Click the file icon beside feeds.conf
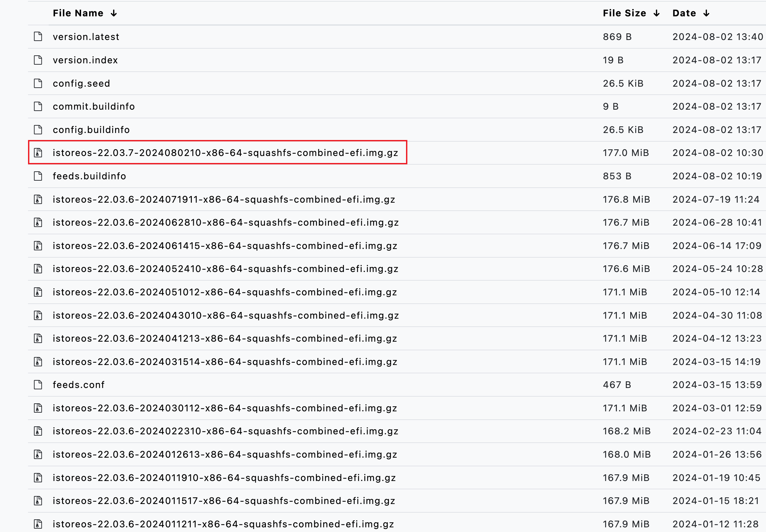 click(x=38, y=384)
